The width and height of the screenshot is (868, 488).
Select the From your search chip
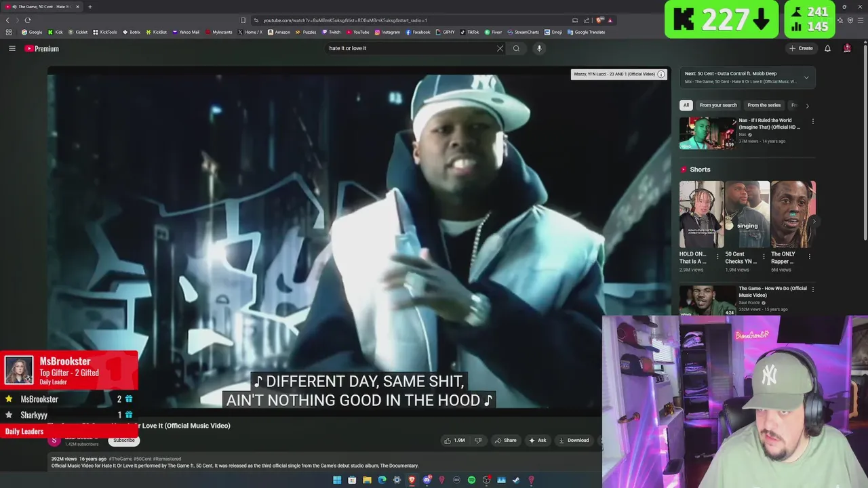tap(718, 105)
